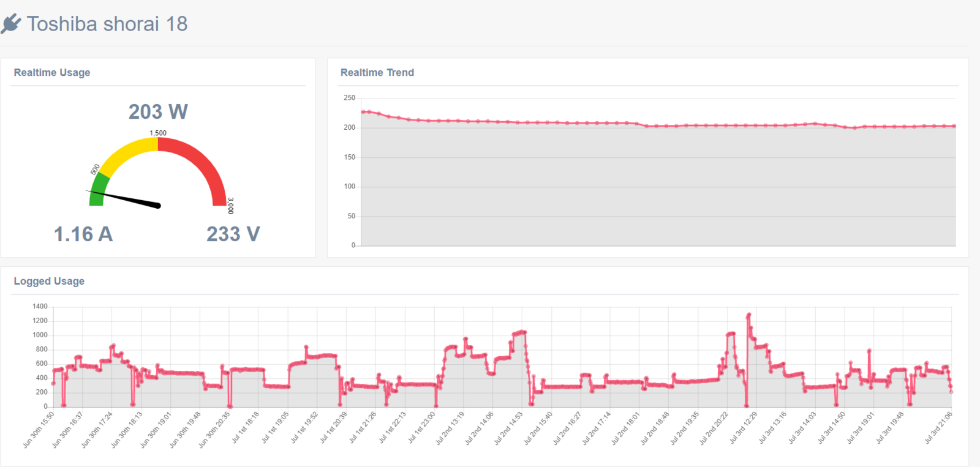Click the first data point of Realtime Trend line
This screenshot has width=980, height=467.
(x=363, y=112)
